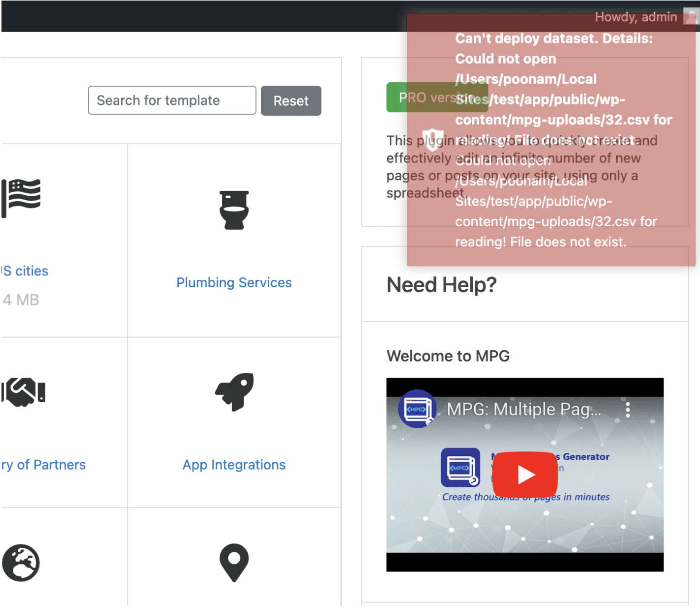The image size is (700, 609).
Task: Open the US cities template link
Action: coord(26,271)
